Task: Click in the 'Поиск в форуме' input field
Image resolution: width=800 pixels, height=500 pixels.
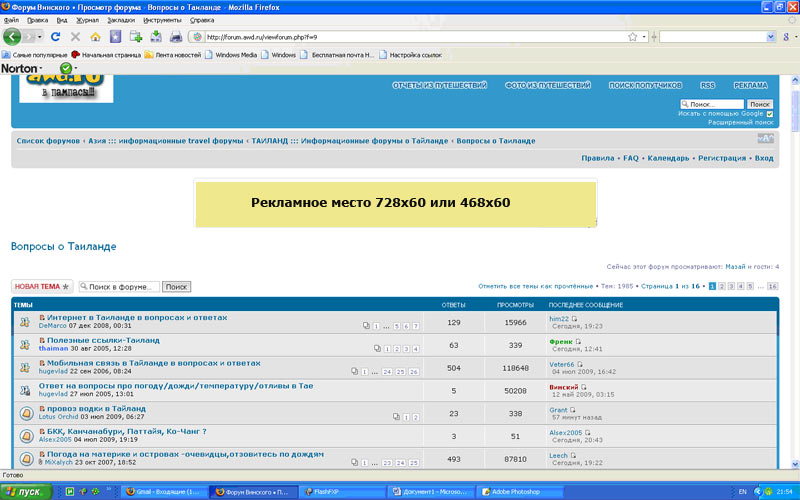Action: click(119, 287)
